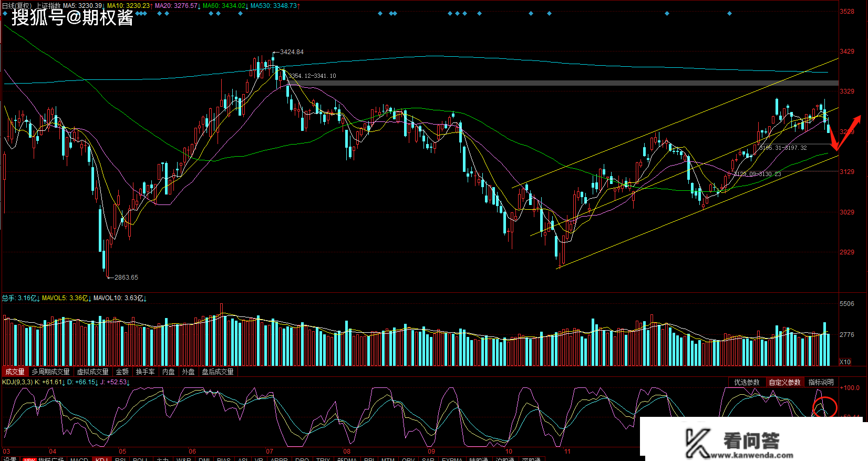Click the 3424.84 high price label
The width and height of the screenshot is (868, 461).
coord(292,52)
